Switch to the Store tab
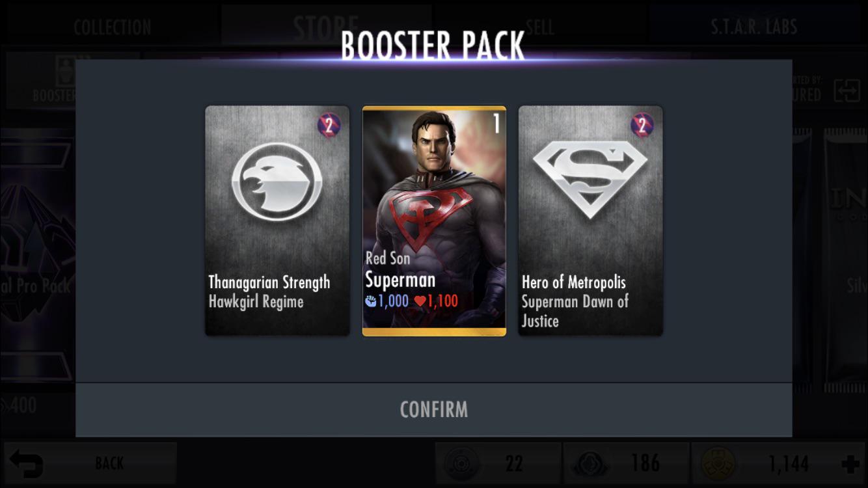The height and width of the screenshot is (488, 868). tap(326, 27)
